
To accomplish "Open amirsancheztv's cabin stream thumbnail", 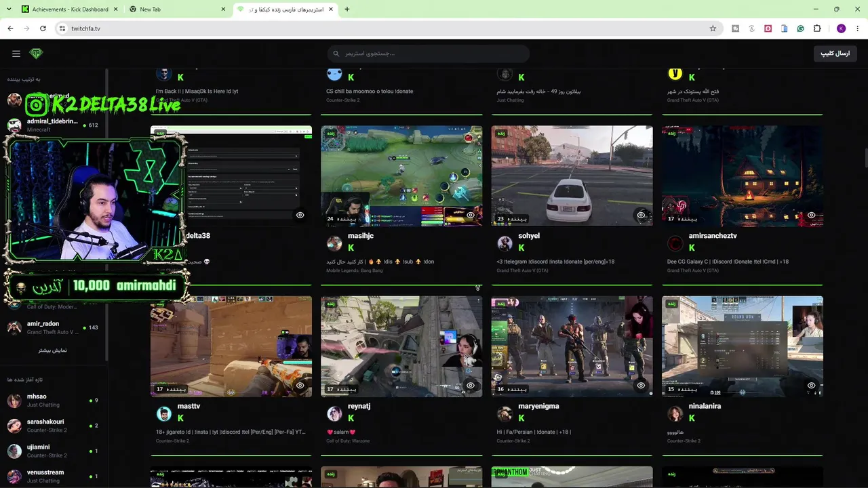I will coord(743,176).
